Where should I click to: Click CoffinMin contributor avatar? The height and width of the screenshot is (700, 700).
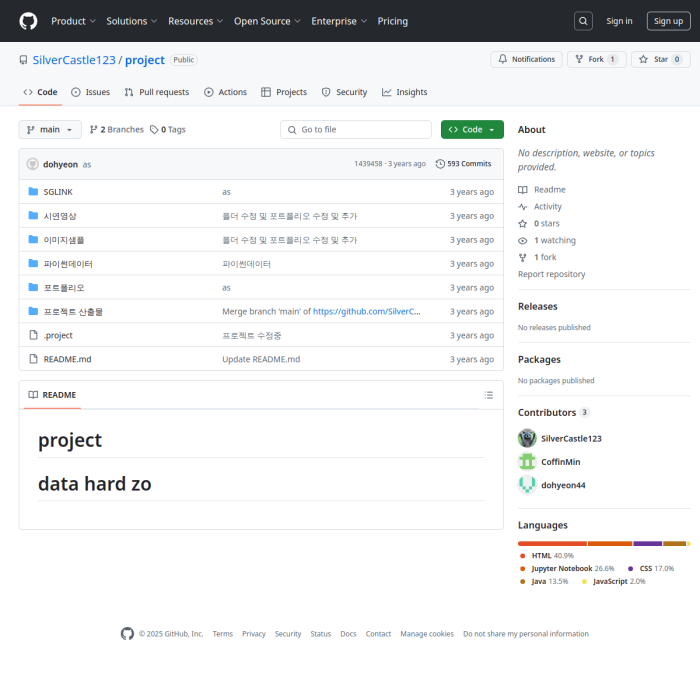(527, 461)
